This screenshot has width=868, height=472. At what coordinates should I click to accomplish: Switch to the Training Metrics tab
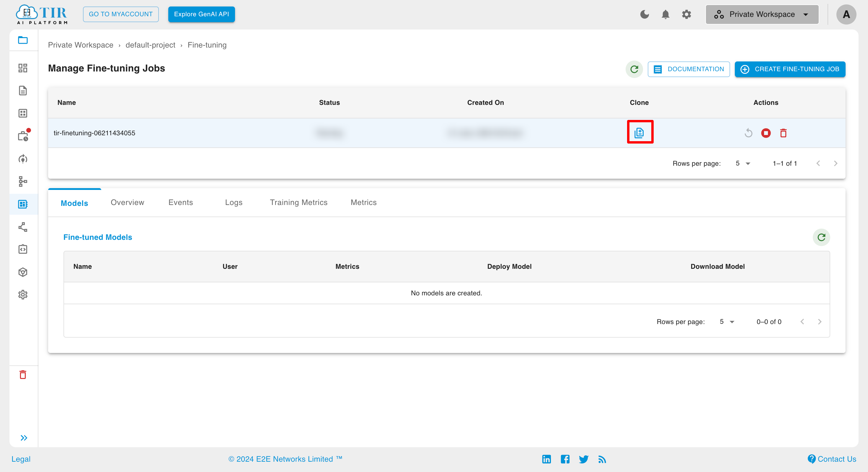298,203
